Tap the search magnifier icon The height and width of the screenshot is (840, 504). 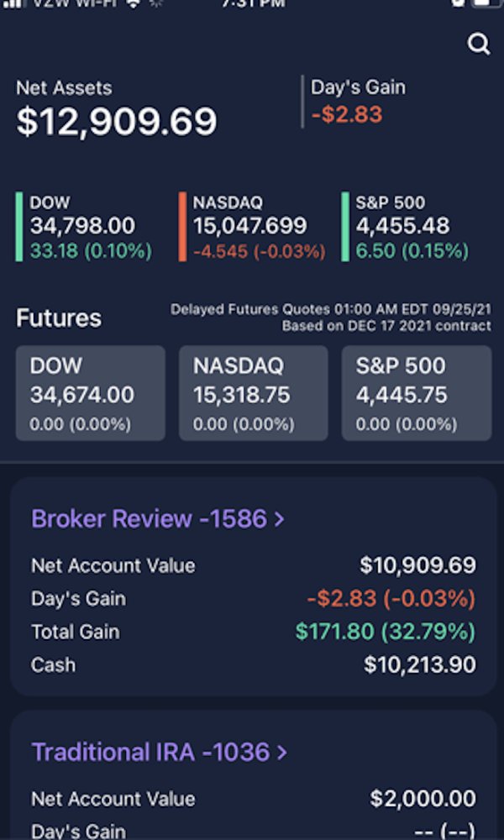pos(479,45)
